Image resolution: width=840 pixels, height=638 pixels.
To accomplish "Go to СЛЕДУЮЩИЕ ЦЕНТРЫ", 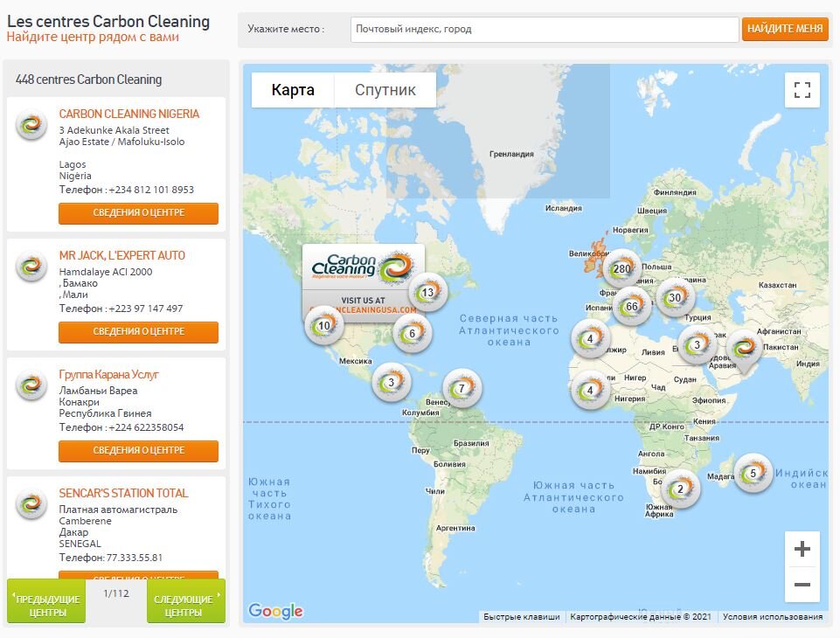I will (x=186, y=601).
